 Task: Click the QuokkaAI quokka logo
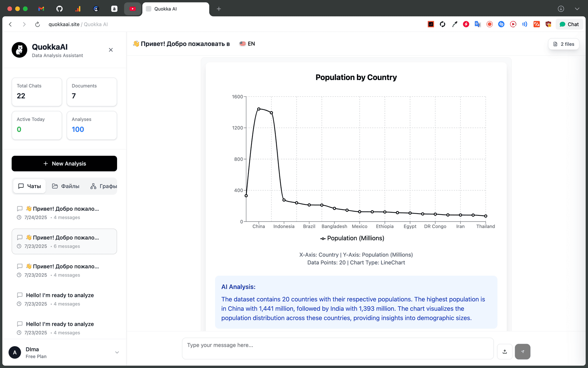coord(19,50)
